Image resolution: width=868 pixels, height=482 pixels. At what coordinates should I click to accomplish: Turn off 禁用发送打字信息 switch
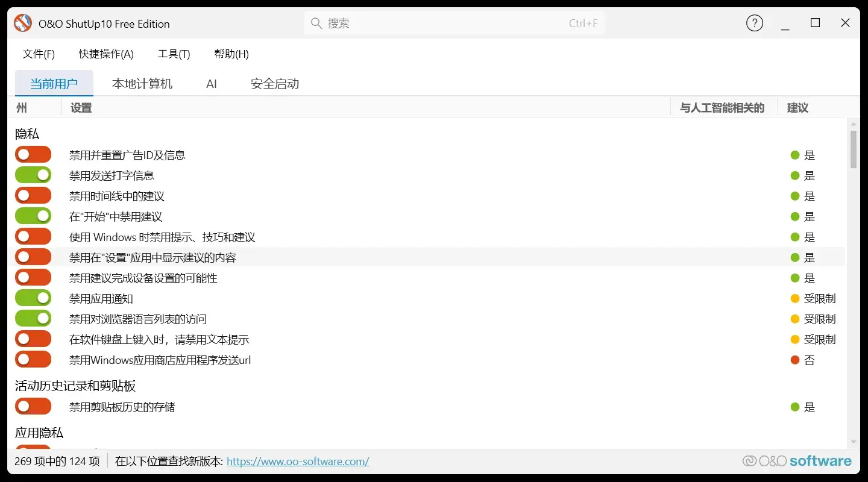point(33,175)
